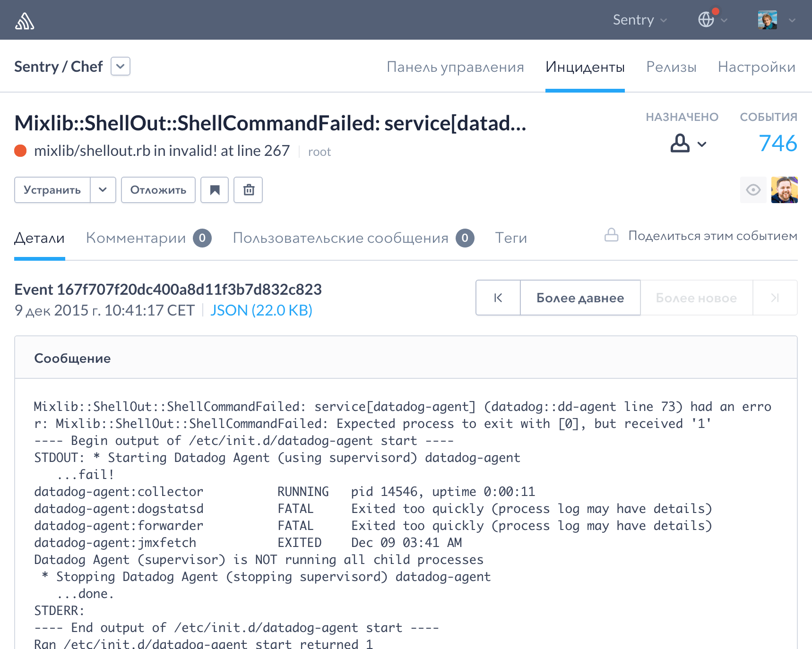Viewport: 812px width, 649px height.
Task: Click the datadog-agent:forwarder FATAL line
Action: [x=373, y=526]
